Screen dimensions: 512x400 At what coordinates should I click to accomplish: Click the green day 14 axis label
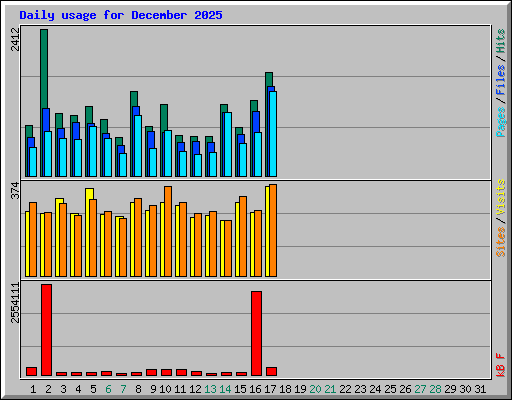tap(225, 389)
